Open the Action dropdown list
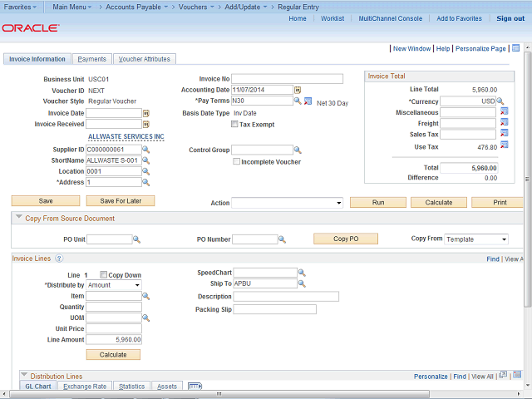The height and width of the screenshot is (399, 532). point(287,202)
